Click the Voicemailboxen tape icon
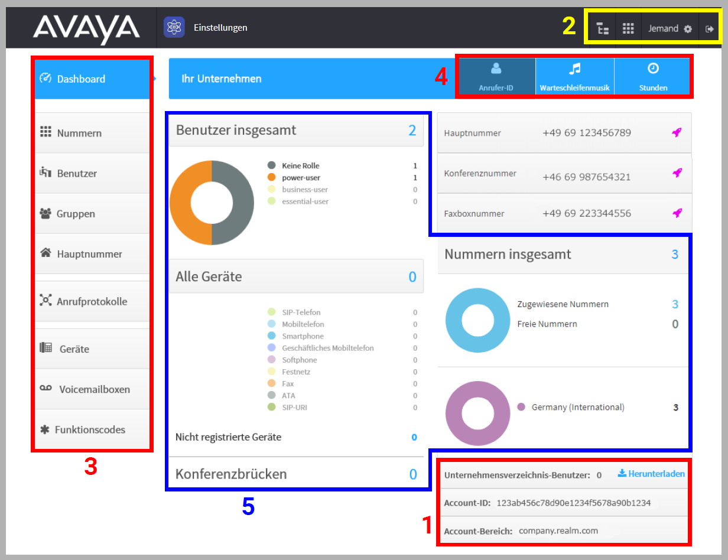This screenshot has width=728, height=560. click(46, 388)
